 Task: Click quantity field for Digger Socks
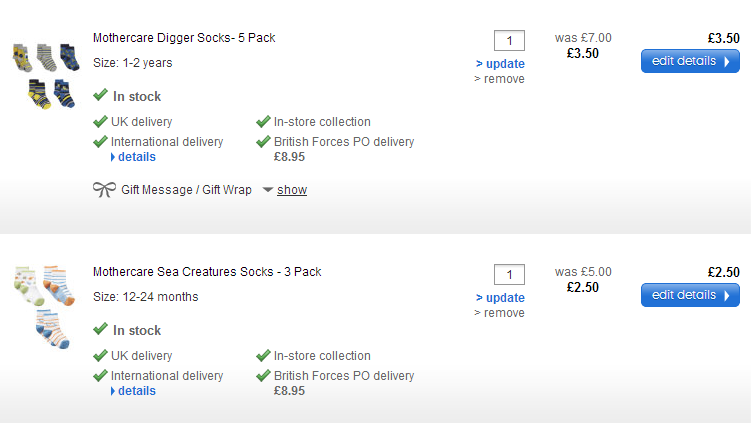pos(509,41)
